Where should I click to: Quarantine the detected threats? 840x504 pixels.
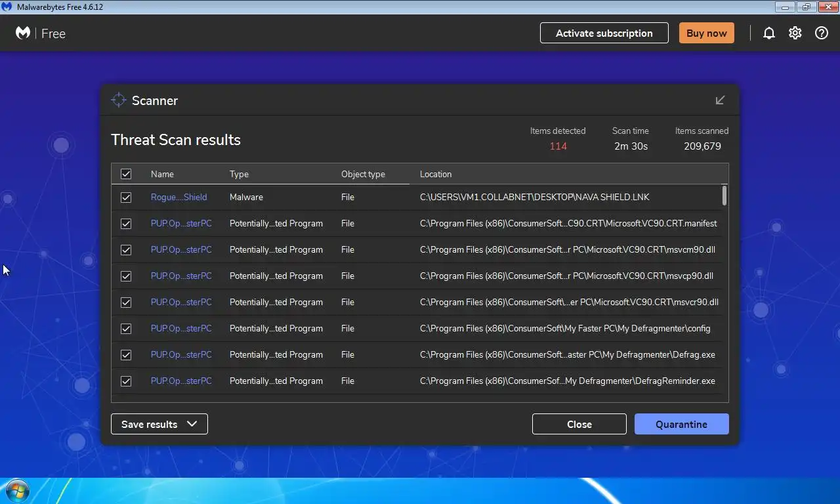tap(681, 424)
